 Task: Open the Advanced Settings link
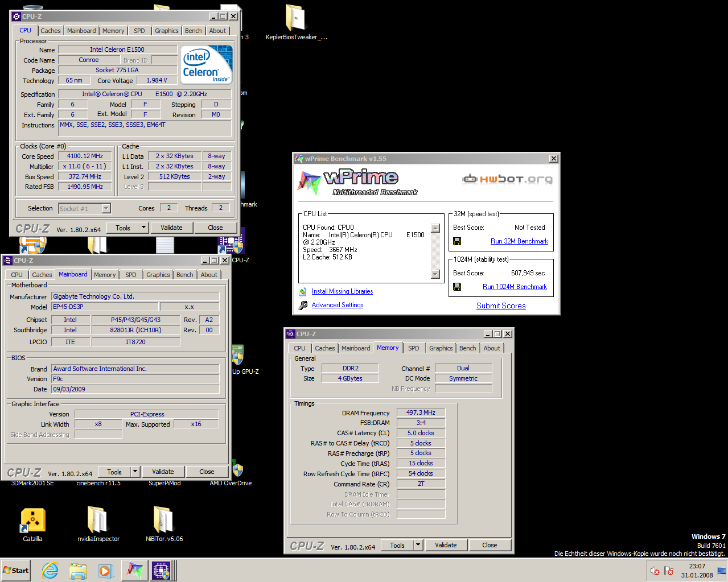coord(338,305)
